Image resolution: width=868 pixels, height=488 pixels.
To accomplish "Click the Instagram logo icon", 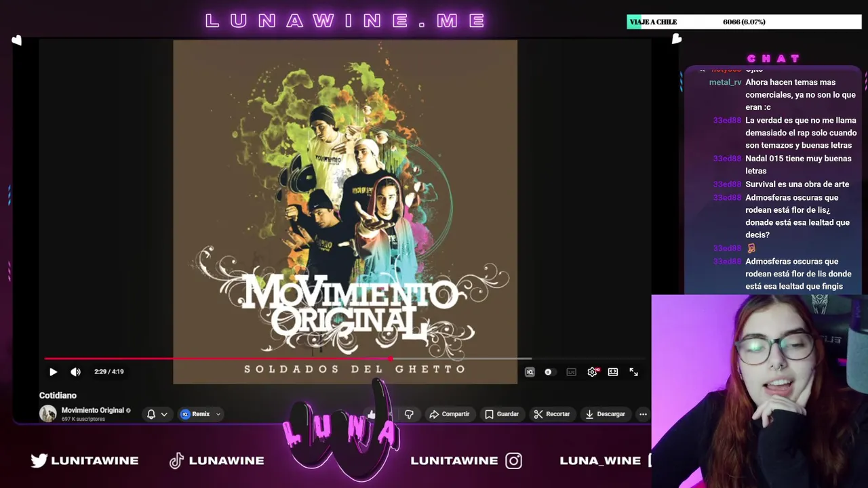I will coord(514,461).
